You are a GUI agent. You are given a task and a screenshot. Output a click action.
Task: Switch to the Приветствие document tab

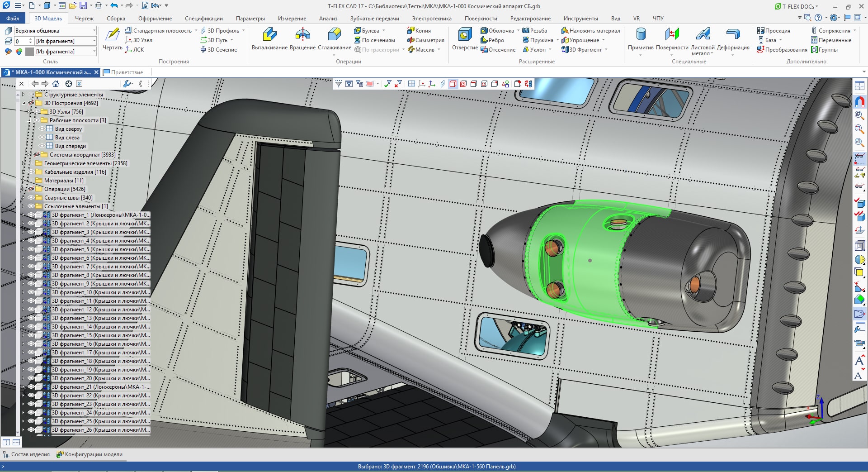point(123,72)
